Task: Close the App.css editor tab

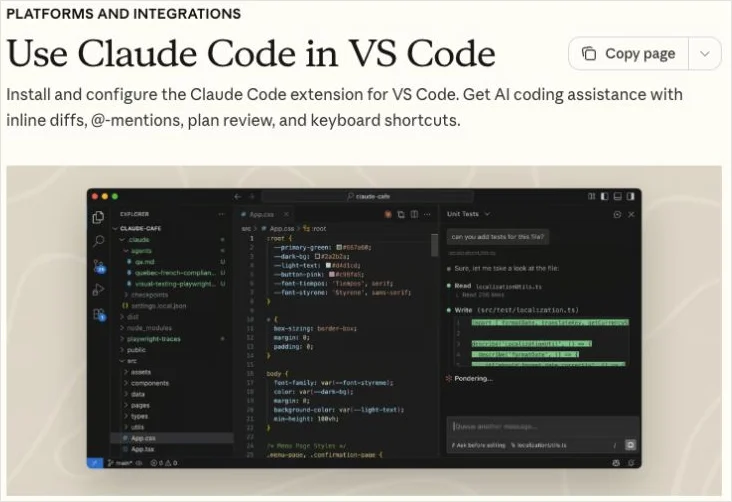Action: [x=286, y=214]
